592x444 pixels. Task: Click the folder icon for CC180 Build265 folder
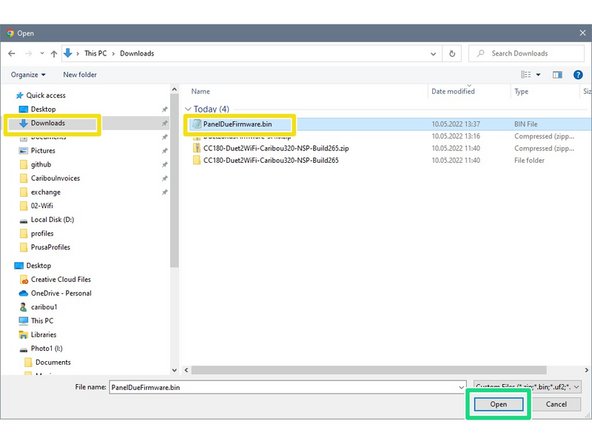tap(196, 160)
